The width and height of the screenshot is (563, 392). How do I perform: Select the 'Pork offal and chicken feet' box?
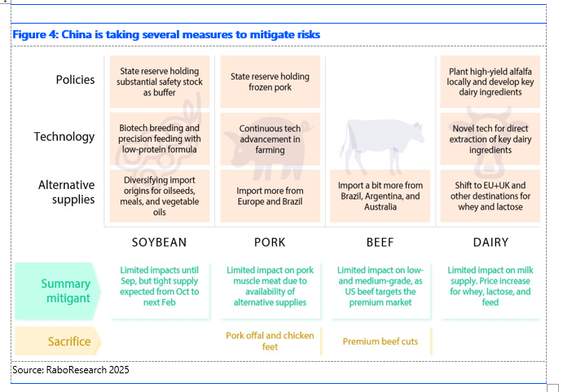270,341
